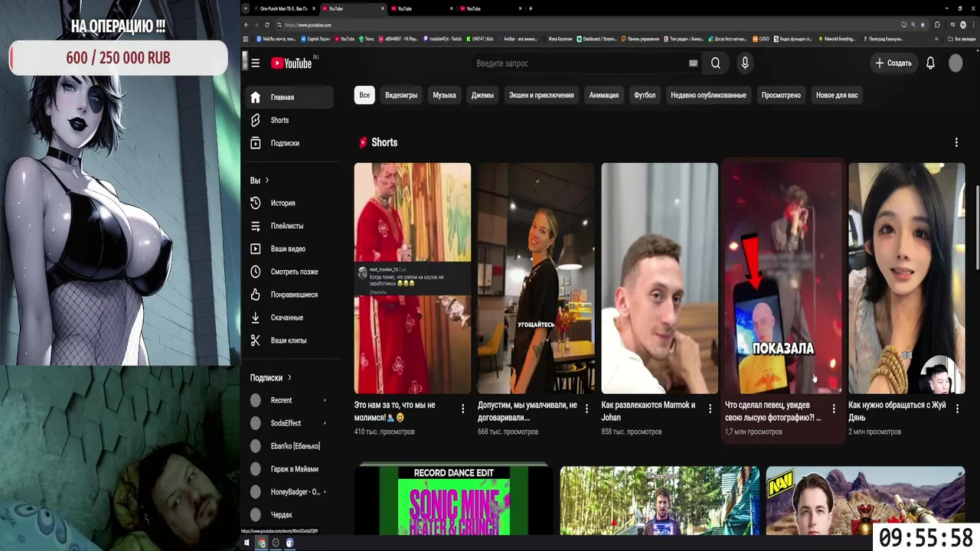Open a new browser tab with plus
This screenshot has width=980, height=551.
pyautogui.click(x=531, y=8)
